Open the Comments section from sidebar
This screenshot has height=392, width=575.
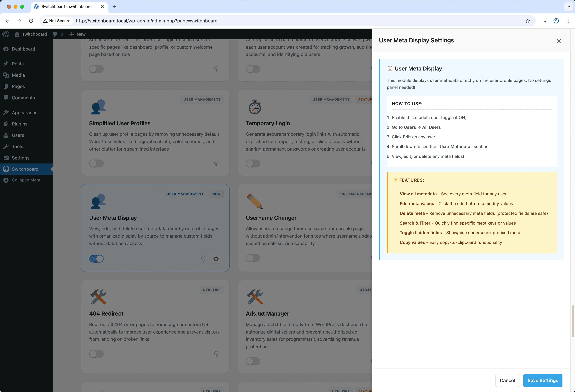click(x=23, y=98)
